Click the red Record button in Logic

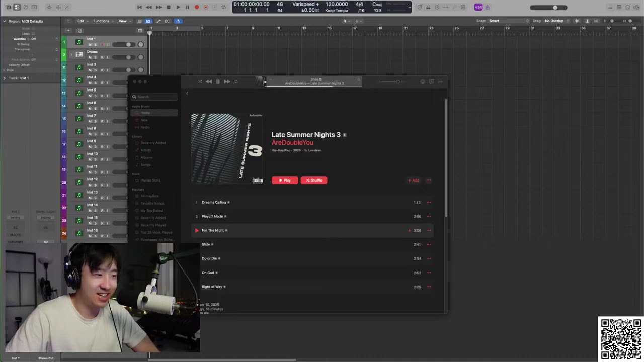pyautogui.click(x=197, y=7)
